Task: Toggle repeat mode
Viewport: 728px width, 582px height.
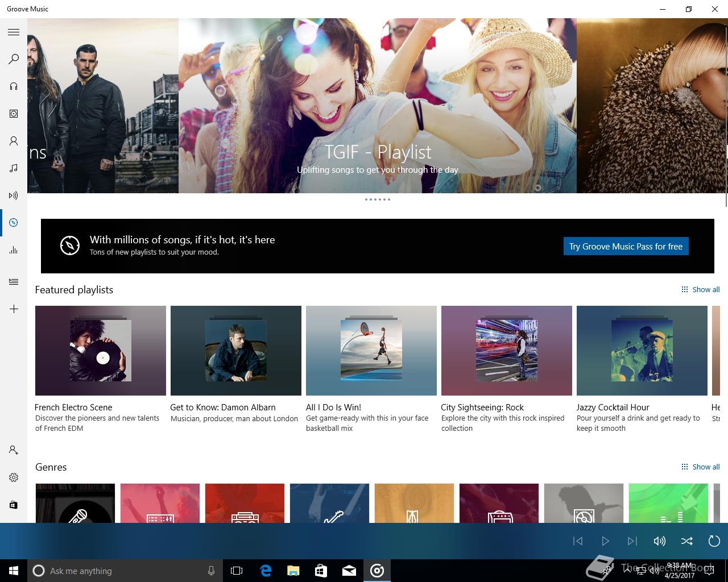Action: 714,541
